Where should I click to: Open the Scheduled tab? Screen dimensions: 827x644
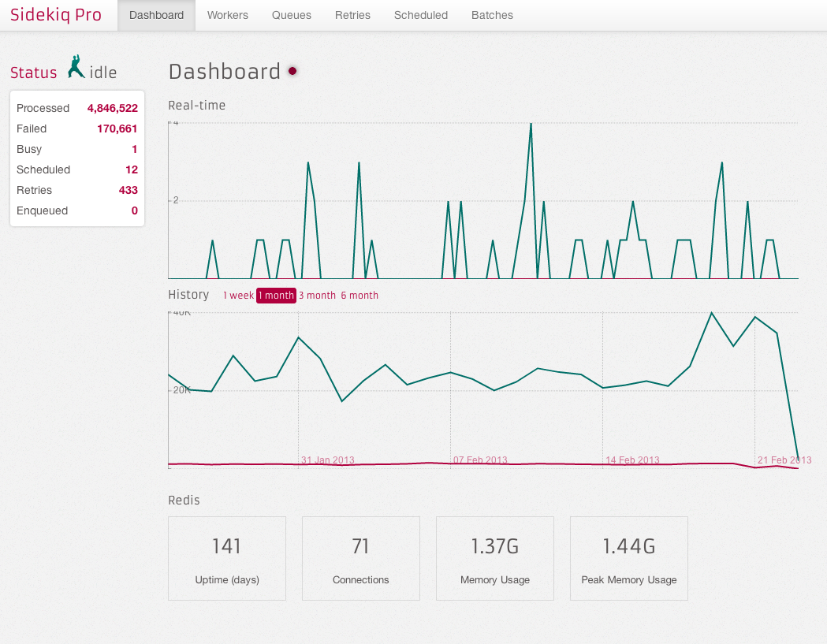[x=420, y=15]
